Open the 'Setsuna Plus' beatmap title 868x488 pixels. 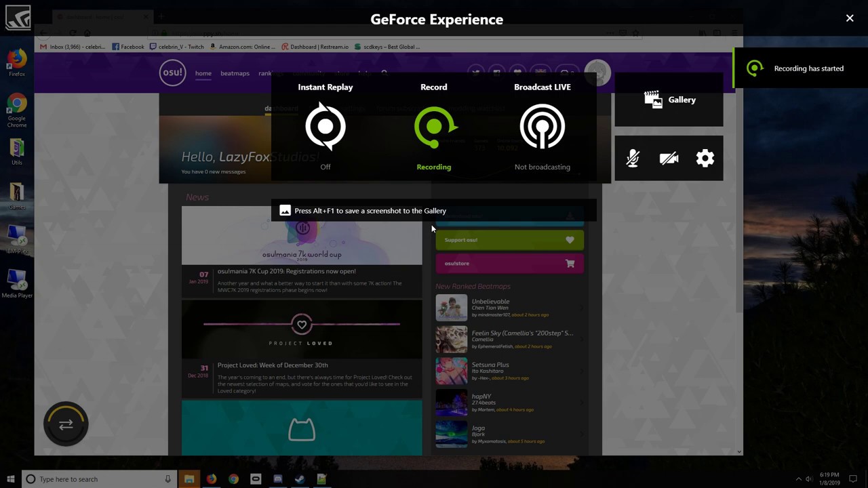[490, 365]
